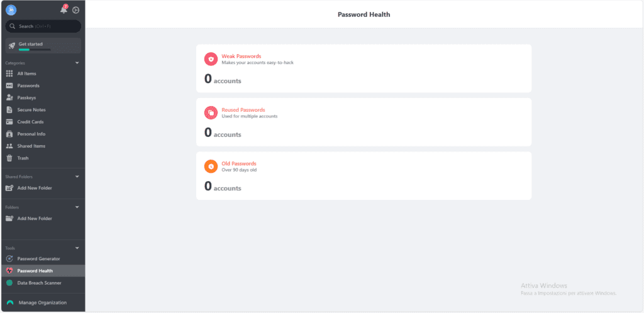
Task: Go to Secure Notes category
Action: pyautogui.click(x=31, y=110)
